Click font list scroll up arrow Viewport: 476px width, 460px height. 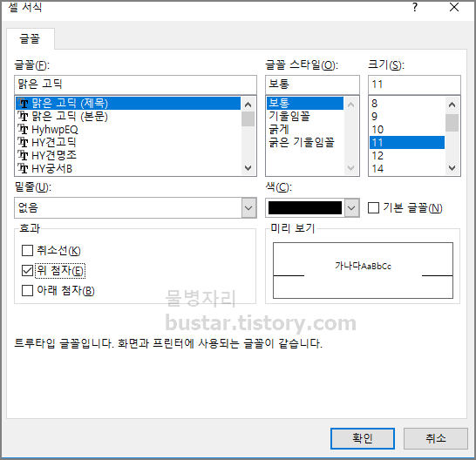tap(248, 105)
